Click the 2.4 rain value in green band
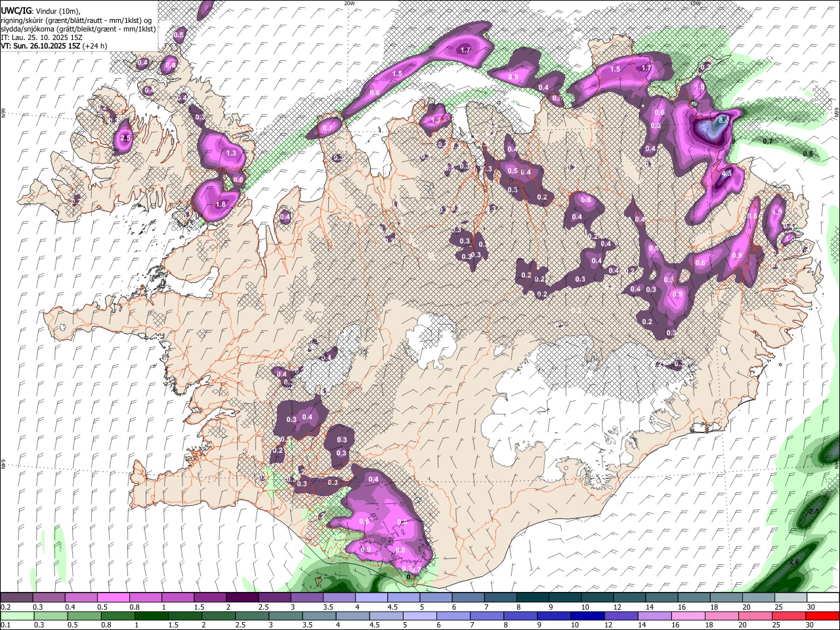 click(814, 511)
